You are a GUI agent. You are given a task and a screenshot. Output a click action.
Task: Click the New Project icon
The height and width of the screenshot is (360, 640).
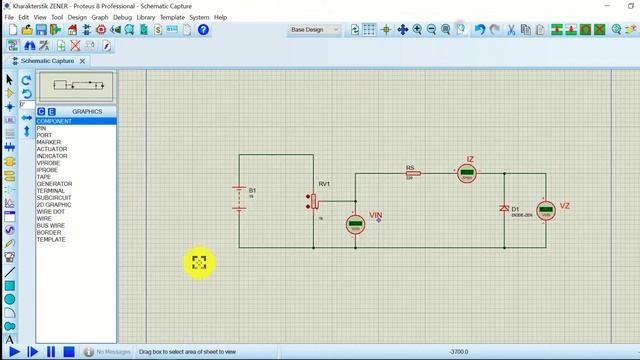[13, 30]
